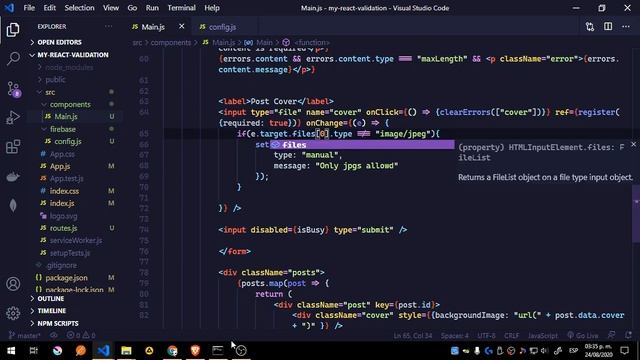The height and width of the screenshot is (360, 640).
Task: Open the View menu
Action: pos(111,8)
